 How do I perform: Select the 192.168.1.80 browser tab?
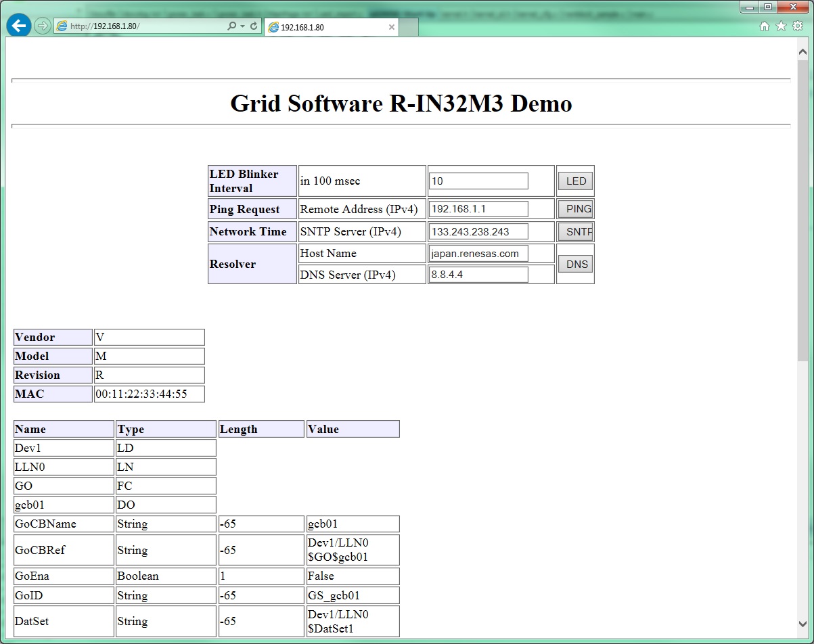(331, 27)
